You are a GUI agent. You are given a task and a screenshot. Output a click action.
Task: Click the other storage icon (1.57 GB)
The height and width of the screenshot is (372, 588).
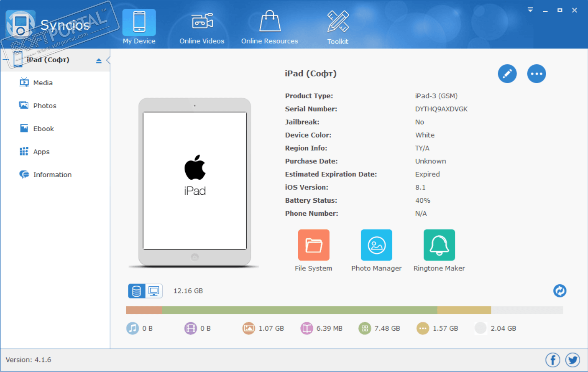tap(423, 329)
